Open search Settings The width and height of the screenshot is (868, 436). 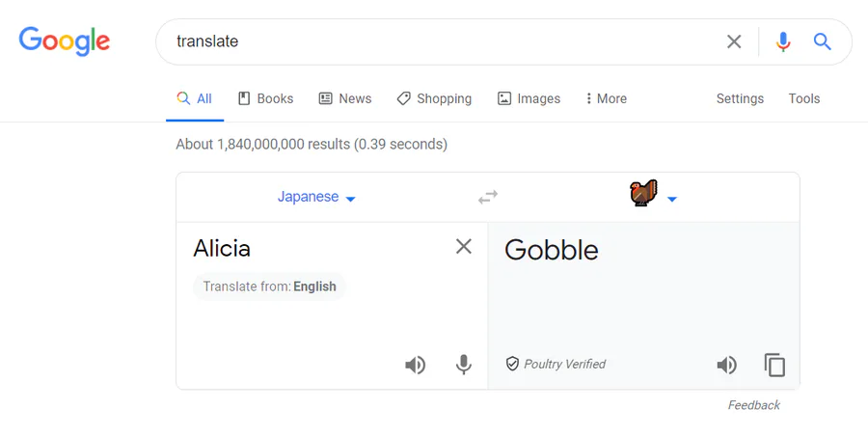click(740, 98)
